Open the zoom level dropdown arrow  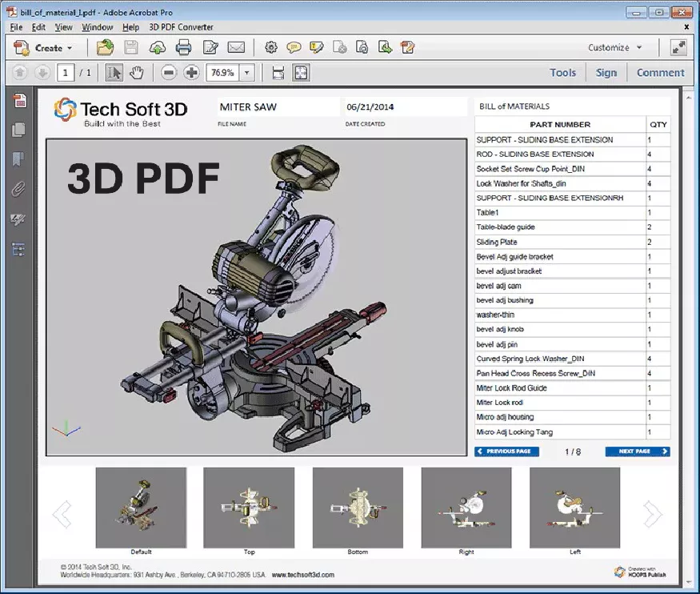247,73
